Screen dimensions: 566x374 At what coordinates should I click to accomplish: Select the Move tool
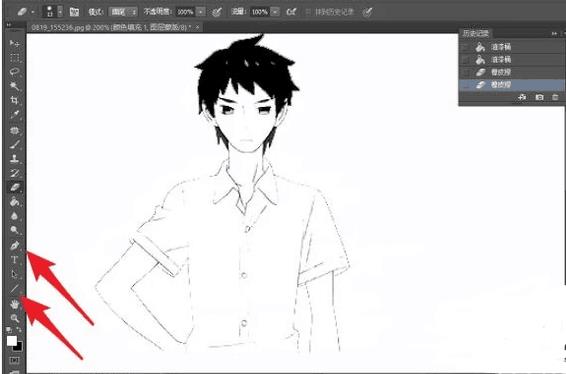coord(14,43)
